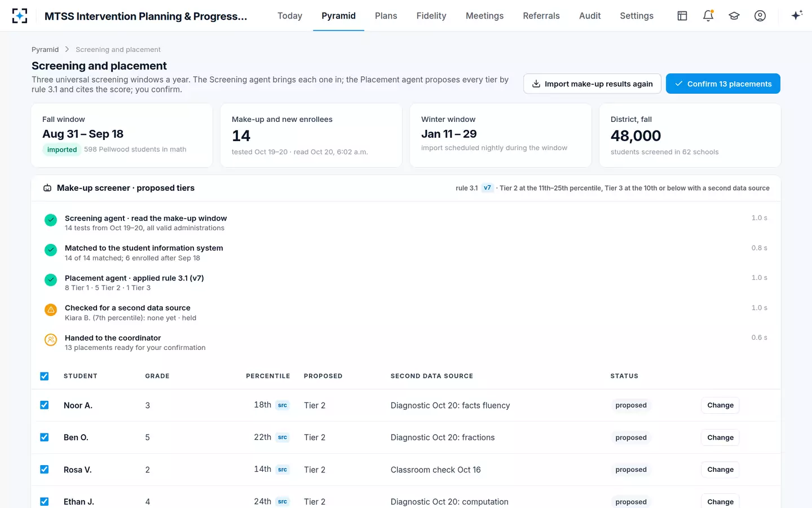Click the person icon for Handed to coordinator
The image size is (812, 508).
tap(51, 340)
